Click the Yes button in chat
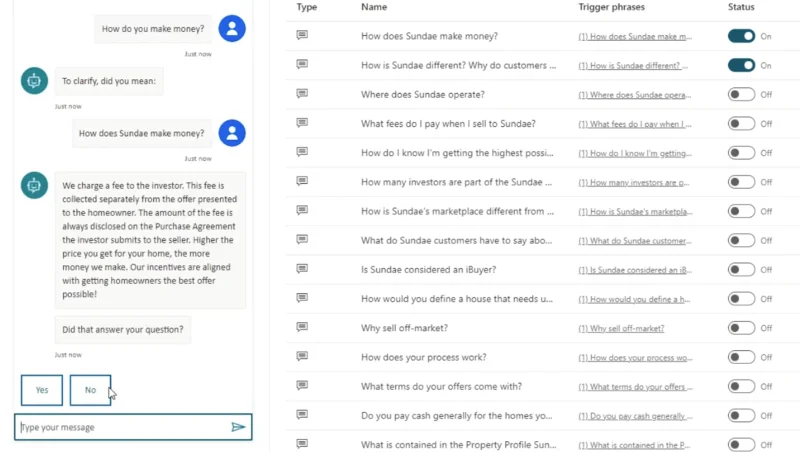Screen dimensions: 800x452 pos(42,390)
